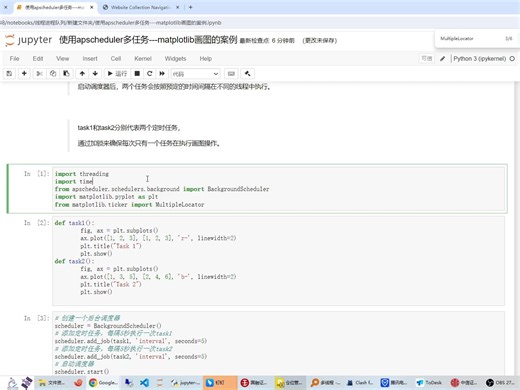
Task: Open ToDesk from the taskbar
Action: 429,383
